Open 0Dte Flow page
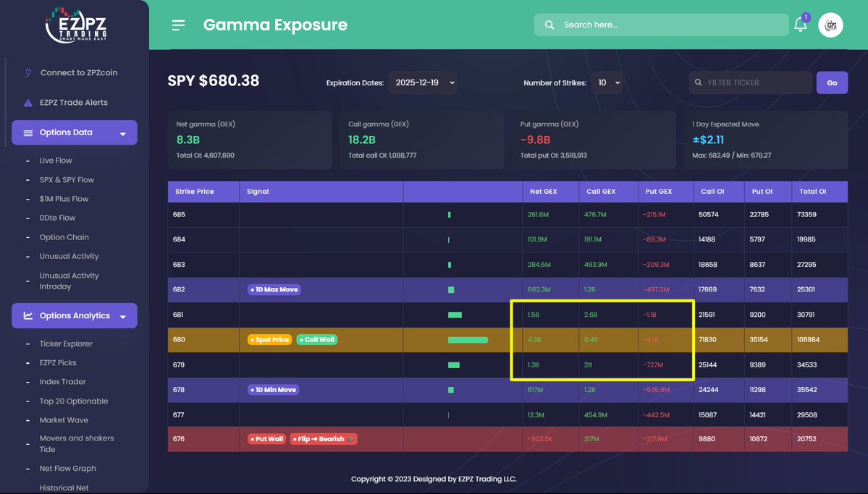868x494 pixels. pyautogui.click(x=57, y=218)
